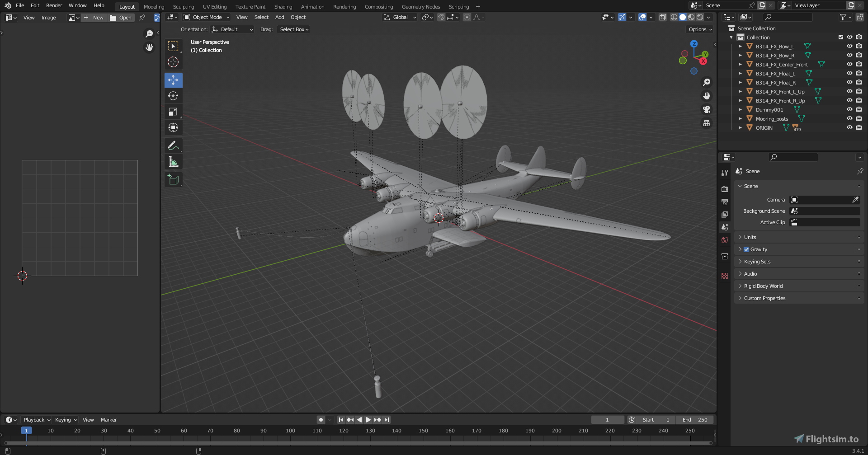Disable Gravity in Scene properties

[x=746, y=249]
